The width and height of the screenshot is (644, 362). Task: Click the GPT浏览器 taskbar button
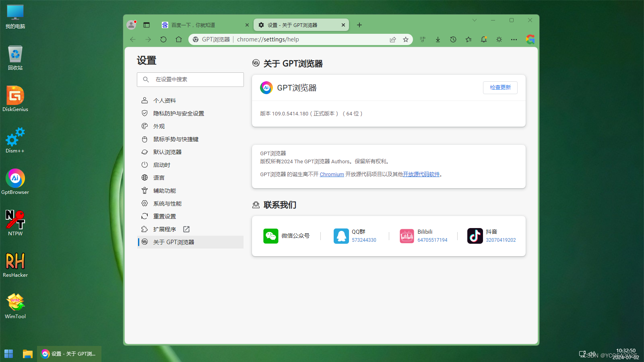tap(69, 354)
